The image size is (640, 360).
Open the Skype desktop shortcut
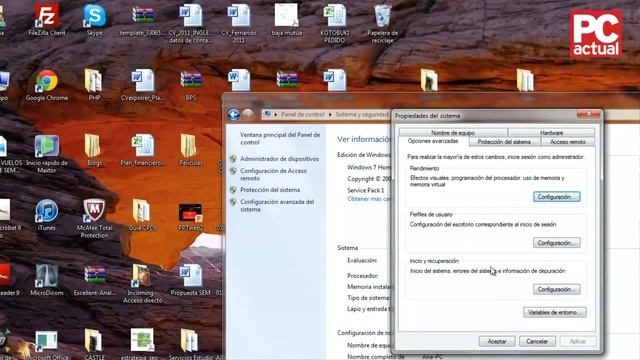95,20
